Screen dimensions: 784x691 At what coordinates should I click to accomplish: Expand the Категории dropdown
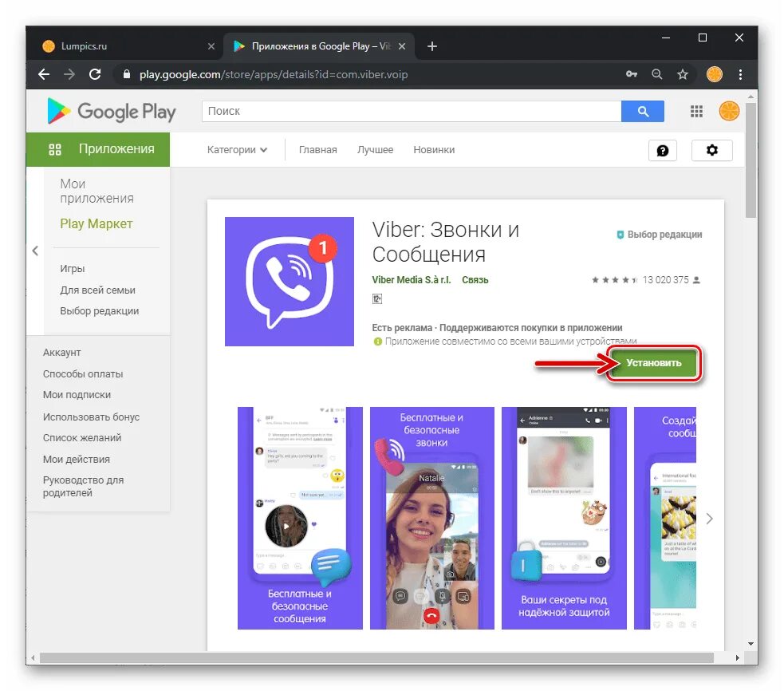[x=237, y=149]
